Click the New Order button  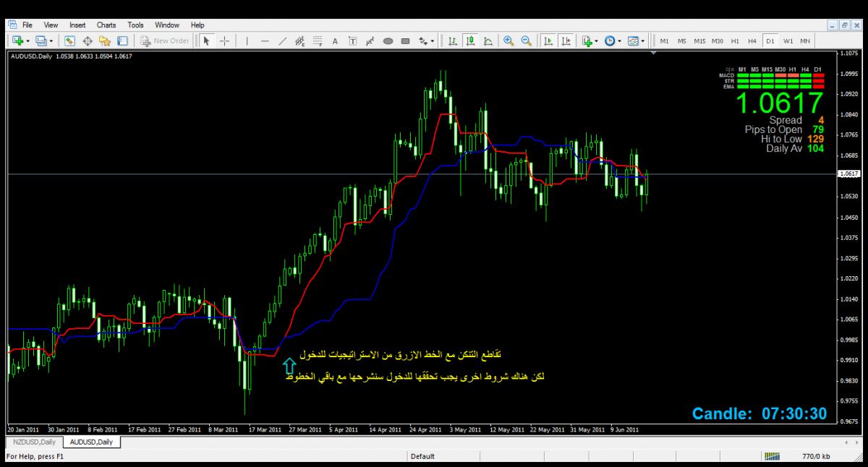pyautogui.click(x=164, y=41)
